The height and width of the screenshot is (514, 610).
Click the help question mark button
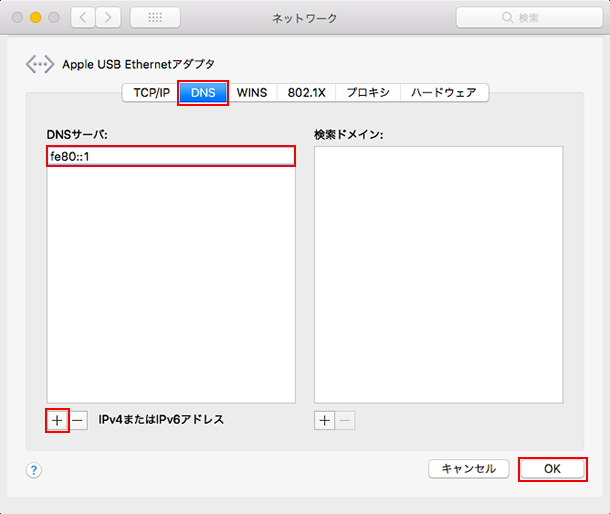pos(34,470)
